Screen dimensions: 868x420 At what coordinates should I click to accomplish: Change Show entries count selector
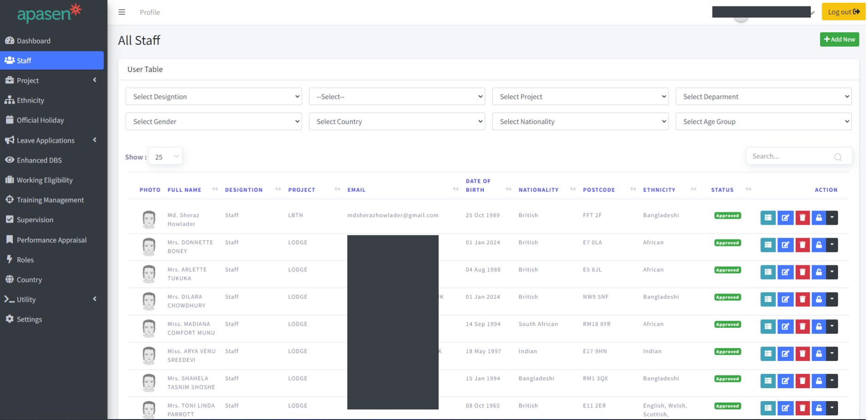pos(165,157)
